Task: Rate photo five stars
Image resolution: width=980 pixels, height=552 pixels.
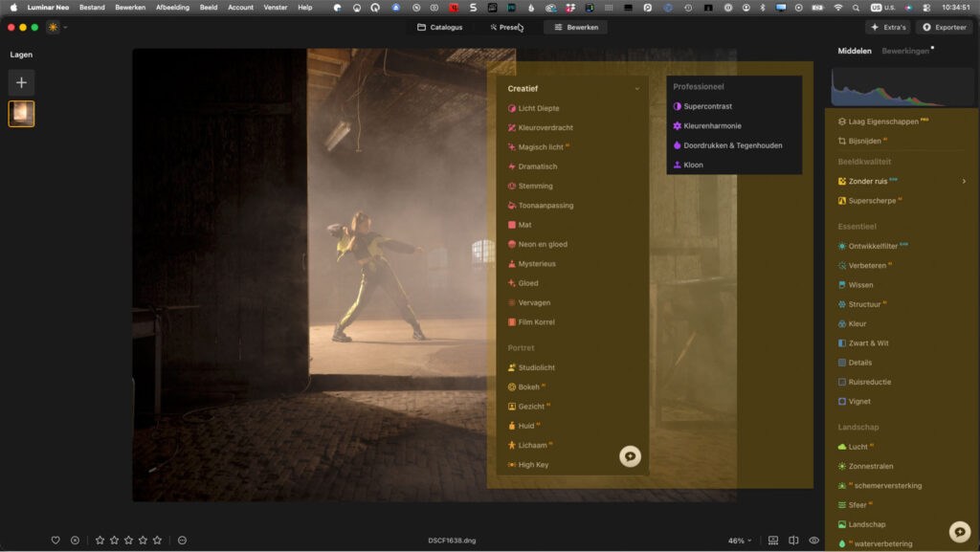Action: [x=158, y=541]
